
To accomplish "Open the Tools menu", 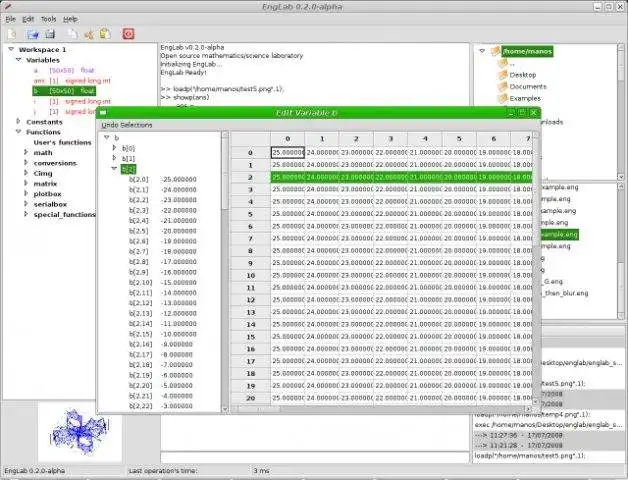I will (48, 19).
